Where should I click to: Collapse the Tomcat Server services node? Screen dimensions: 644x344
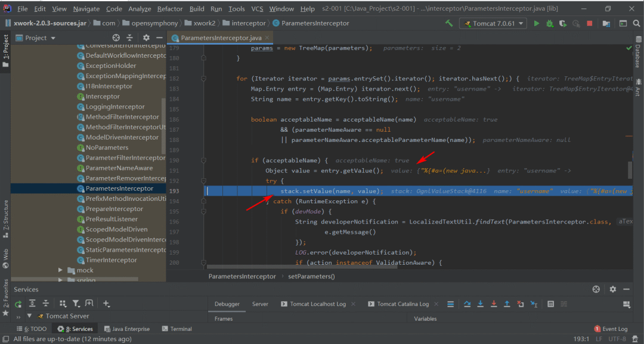pyautogui.click(x=28, y=317)
